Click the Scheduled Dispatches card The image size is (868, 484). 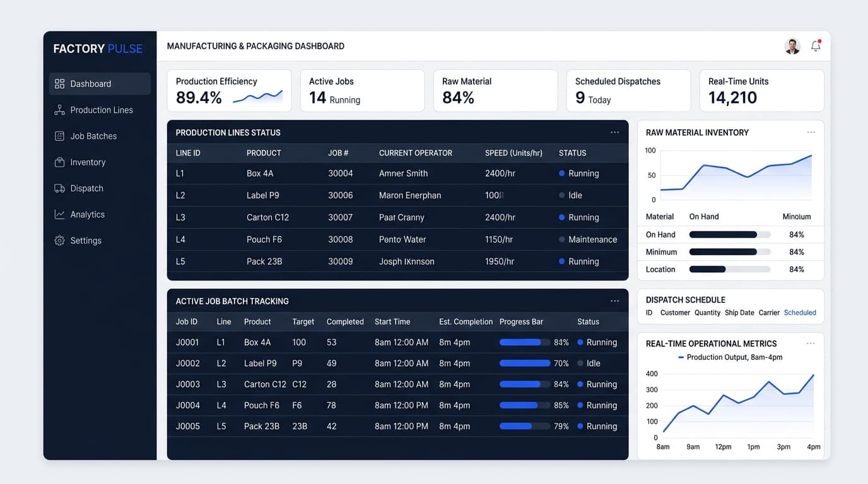628,91
